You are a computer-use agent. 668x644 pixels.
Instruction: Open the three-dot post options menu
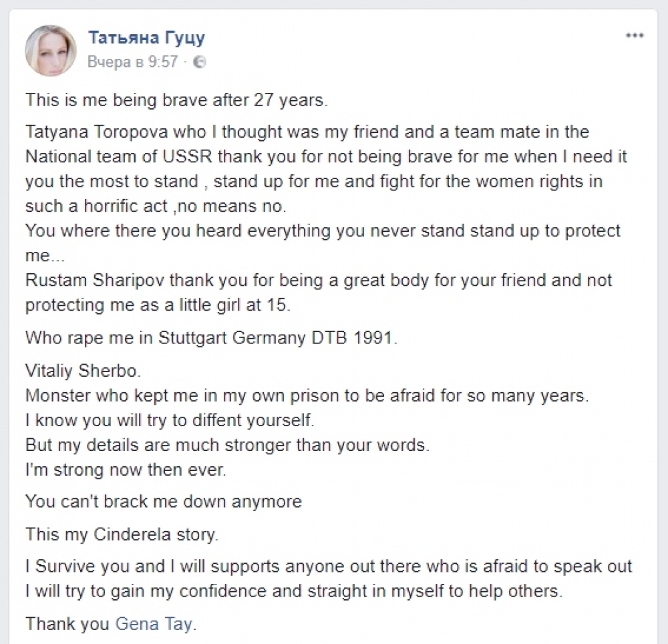click(634, 35)
